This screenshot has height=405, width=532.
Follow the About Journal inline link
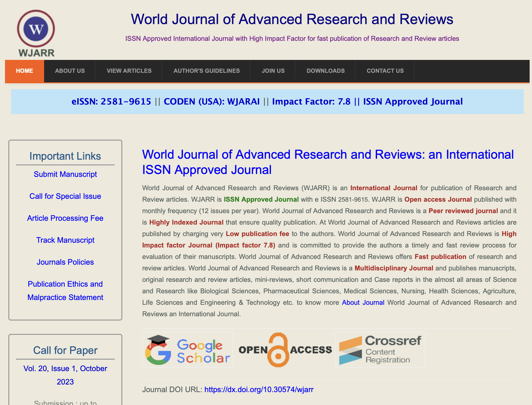click(x=363, y=303)
